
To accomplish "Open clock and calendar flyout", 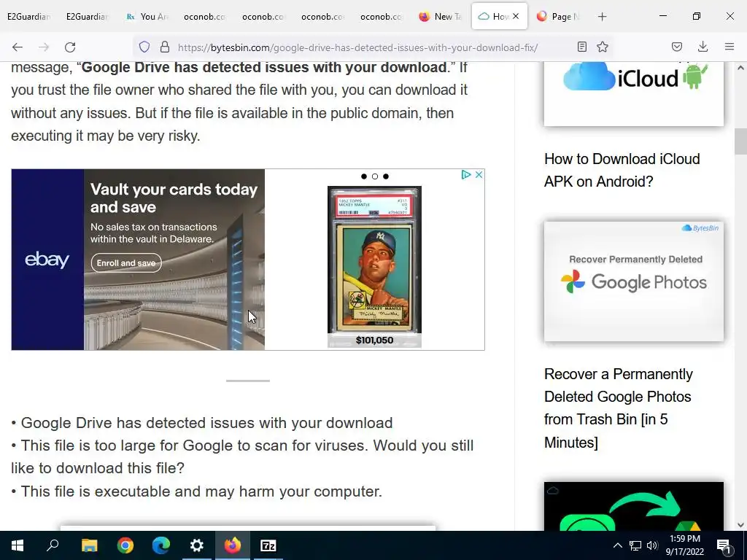I will coord(684,545).
